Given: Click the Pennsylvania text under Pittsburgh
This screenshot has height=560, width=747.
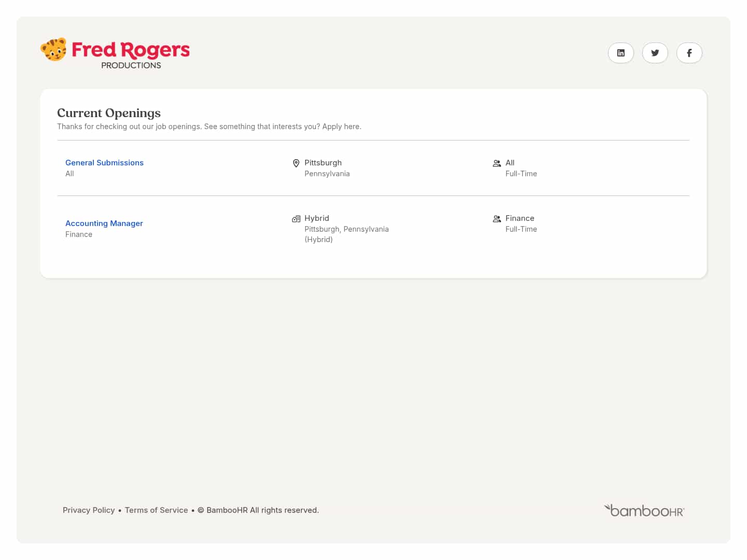Looking at the screenshot, I should 327,174.
